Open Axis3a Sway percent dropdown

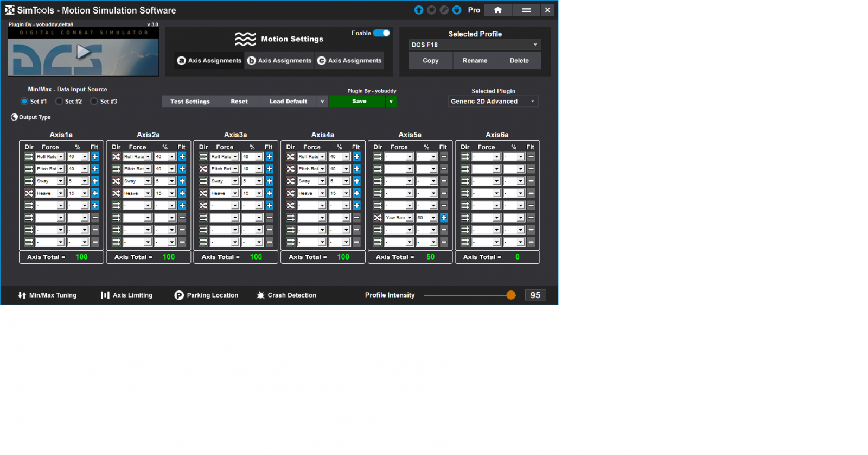click(x=252, y=181)
